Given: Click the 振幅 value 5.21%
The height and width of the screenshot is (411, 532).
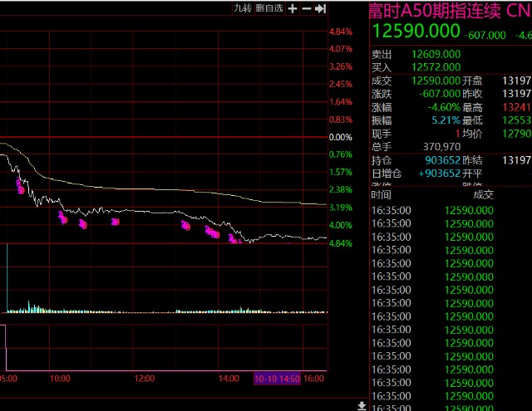Looking at the screenshot, I should (446, 120).
